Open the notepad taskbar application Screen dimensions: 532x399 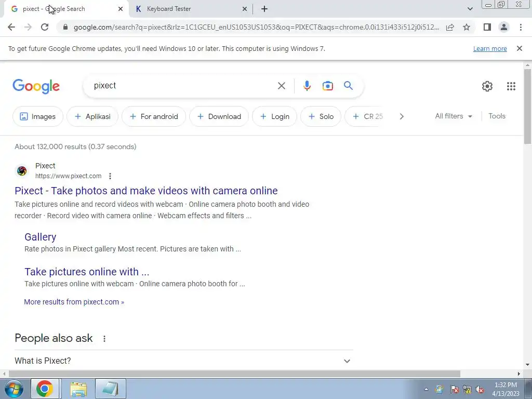coord(110,389)
